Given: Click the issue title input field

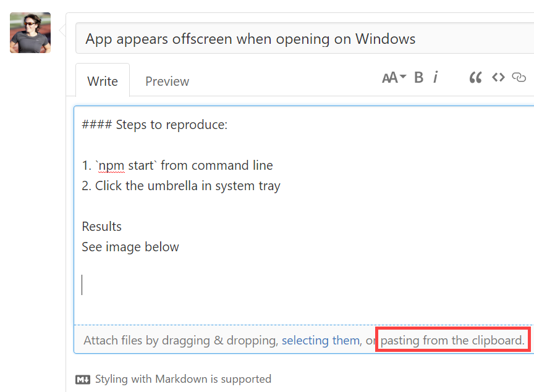Looking at the screenshot, I should click(x=303, y=39).
